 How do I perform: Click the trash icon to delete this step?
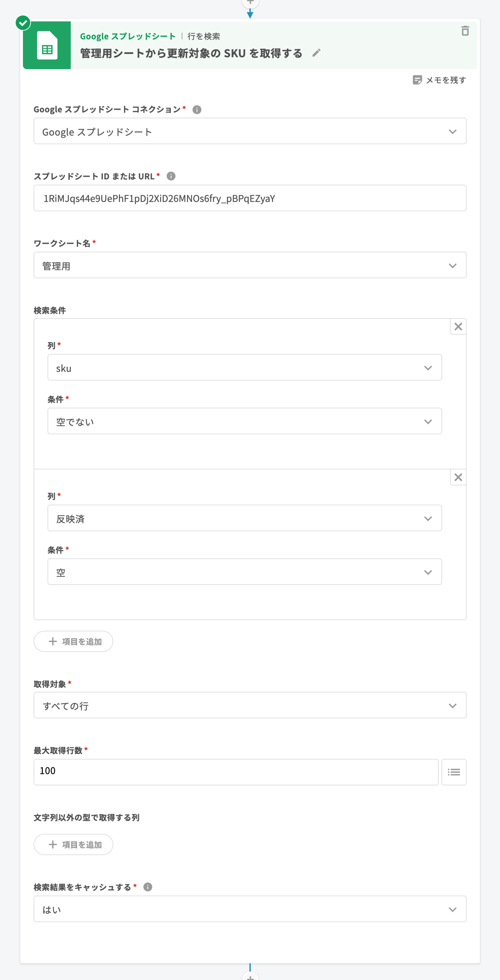465,31
